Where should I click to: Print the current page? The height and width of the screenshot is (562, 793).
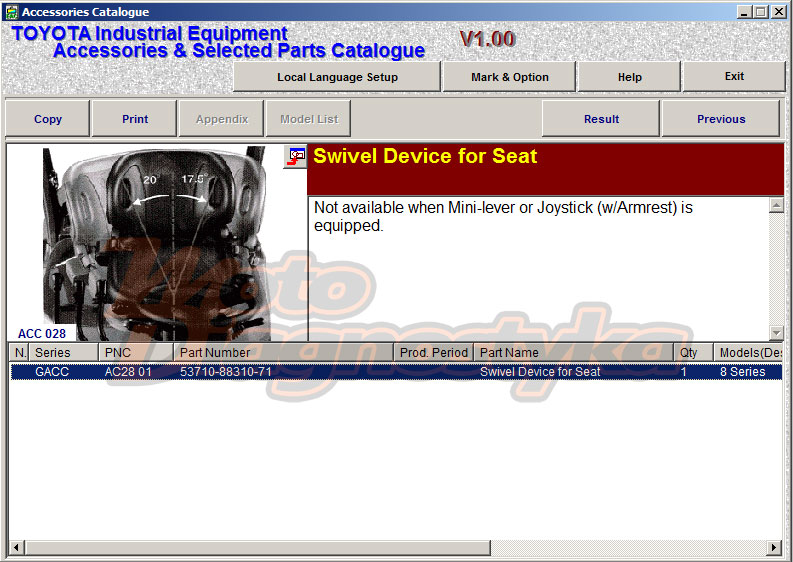click(135, 119)
